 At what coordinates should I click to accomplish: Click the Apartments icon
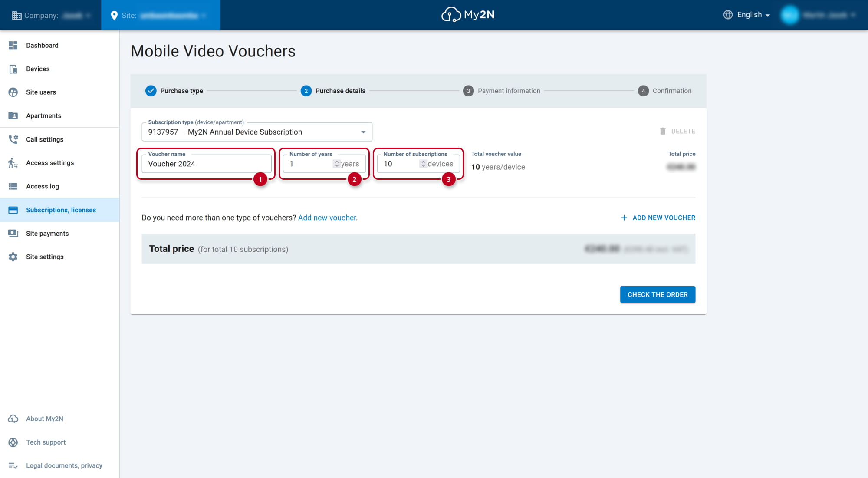13,115
